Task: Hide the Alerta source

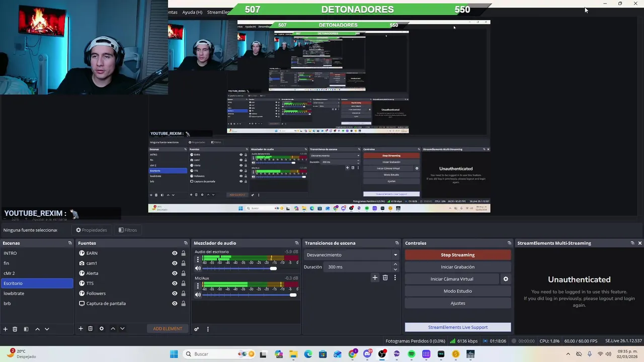Action: 175,274
